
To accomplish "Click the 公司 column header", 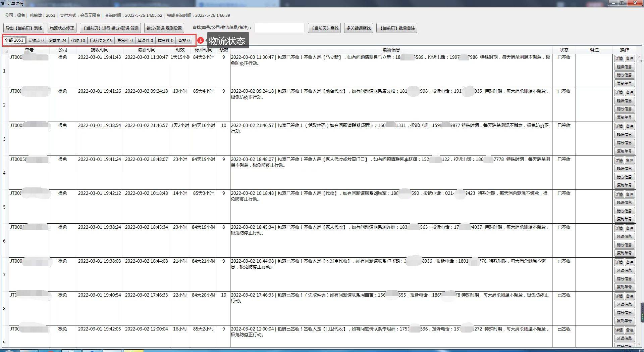I will (x=63, y=50).
